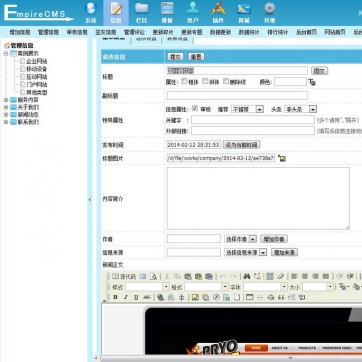The image size is (362, 362).
Task: Click the editor Underline icon
Action: click(136, 297)
